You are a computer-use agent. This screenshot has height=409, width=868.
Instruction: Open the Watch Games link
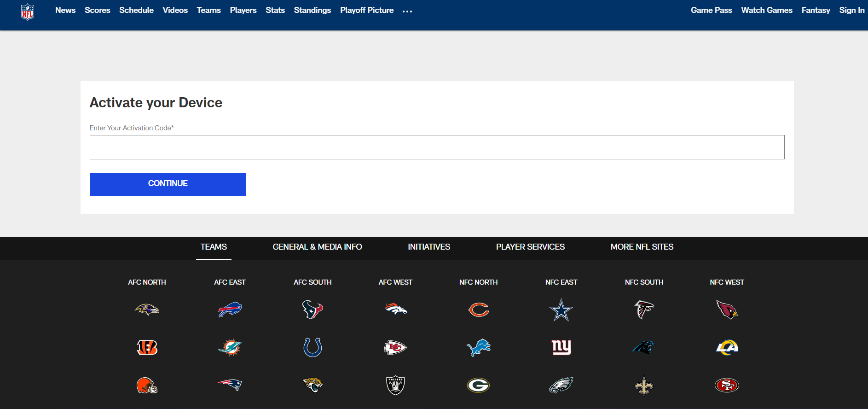click(x=767, y=10)
